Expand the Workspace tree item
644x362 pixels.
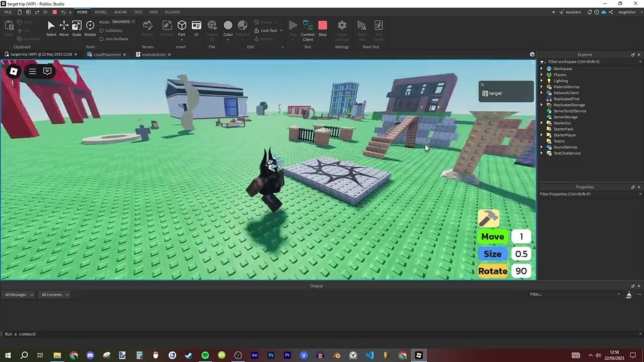(x=542, y=69)
